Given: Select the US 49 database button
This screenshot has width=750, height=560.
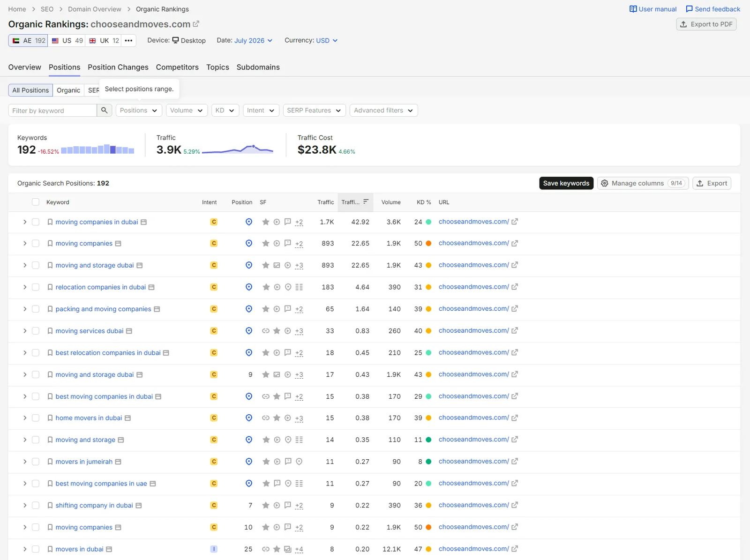Looking at the screenshot, I should point(67,41).
